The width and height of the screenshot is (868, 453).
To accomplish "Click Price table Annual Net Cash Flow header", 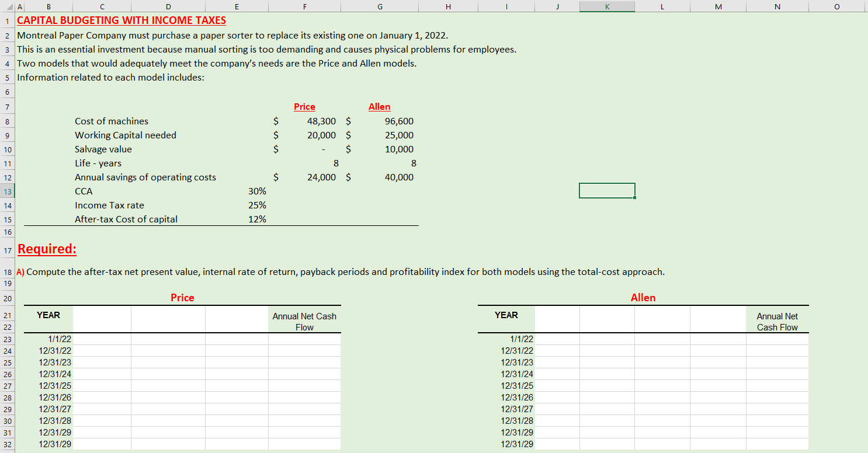I will [304, 322].
